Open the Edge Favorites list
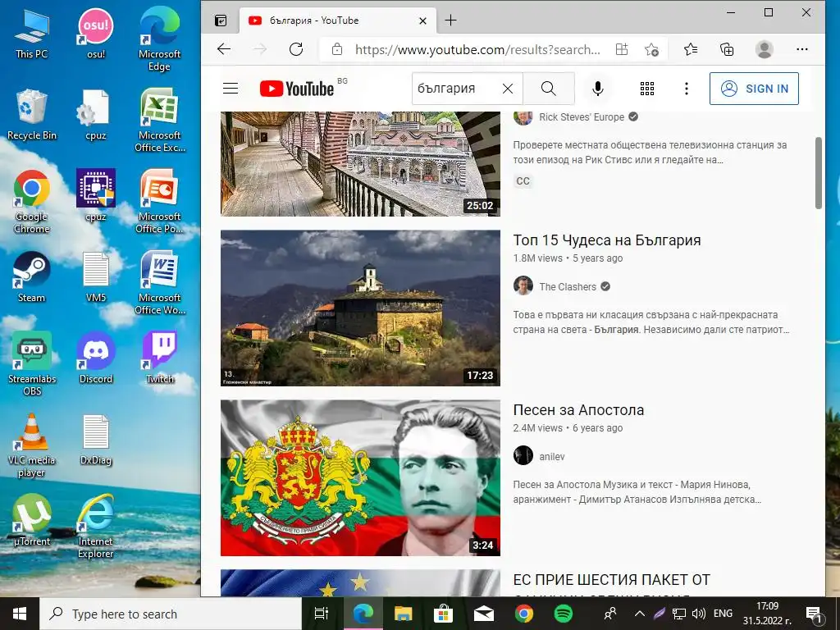840x630 pixels. [691, 50]
